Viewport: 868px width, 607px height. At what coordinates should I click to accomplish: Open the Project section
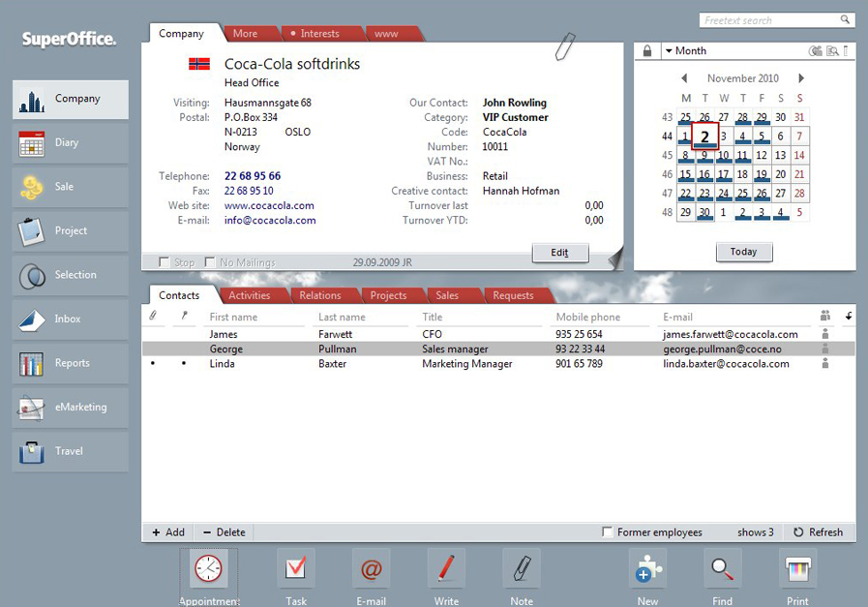(x=71, y=231)
